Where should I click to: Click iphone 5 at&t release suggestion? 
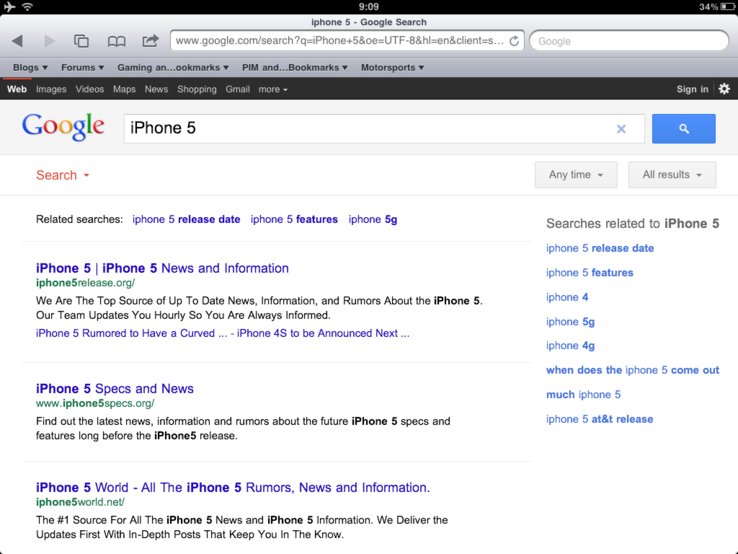[600, 419]
